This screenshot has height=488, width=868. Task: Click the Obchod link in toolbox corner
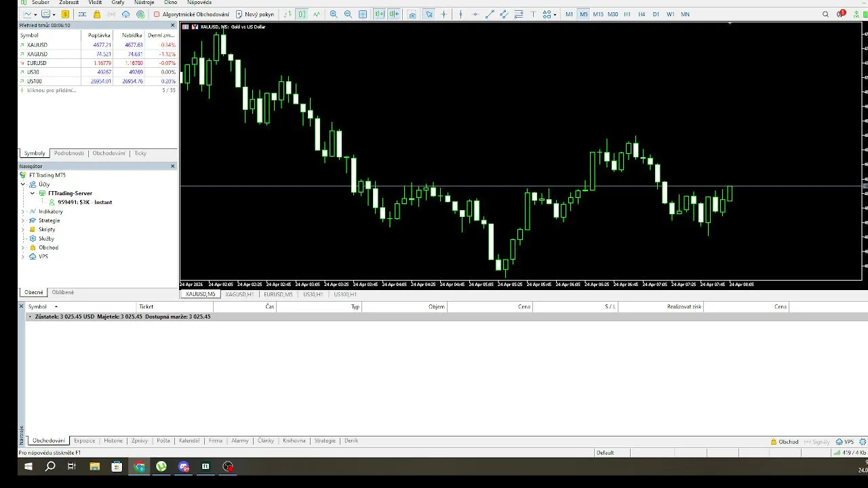pyautogui.click(x=785, y=441)
